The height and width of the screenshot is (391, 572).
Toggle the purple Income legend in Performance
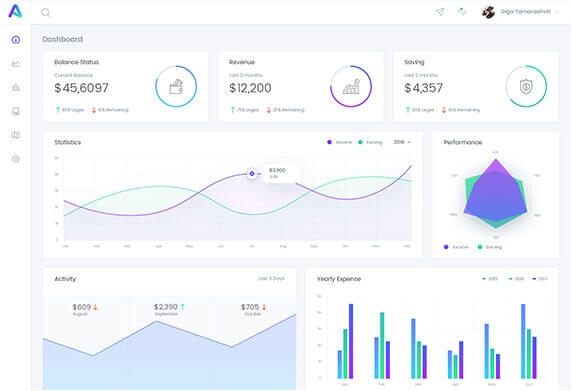[456, 247]
